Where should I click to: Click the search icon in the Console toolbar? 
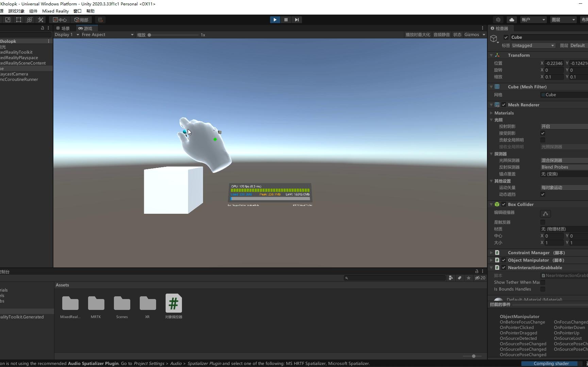(x=346, y=278)
